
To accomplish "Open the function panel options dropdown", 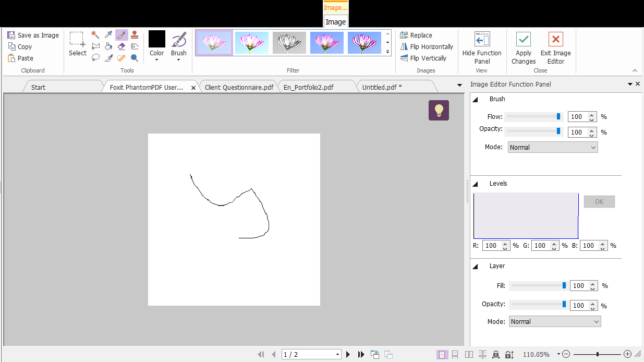I will pos(630,85).
